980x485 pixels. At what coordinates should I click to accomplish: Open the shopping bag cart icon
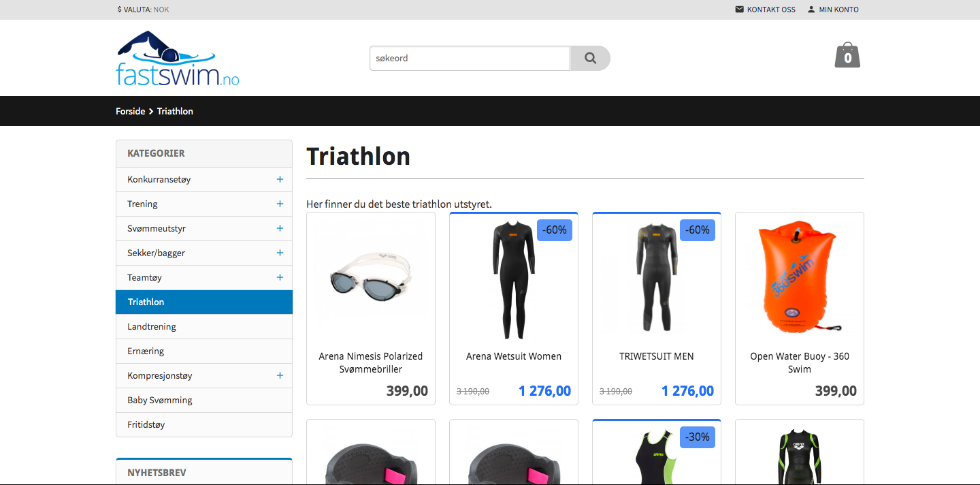pyautogui.click(x=847, y=55)
